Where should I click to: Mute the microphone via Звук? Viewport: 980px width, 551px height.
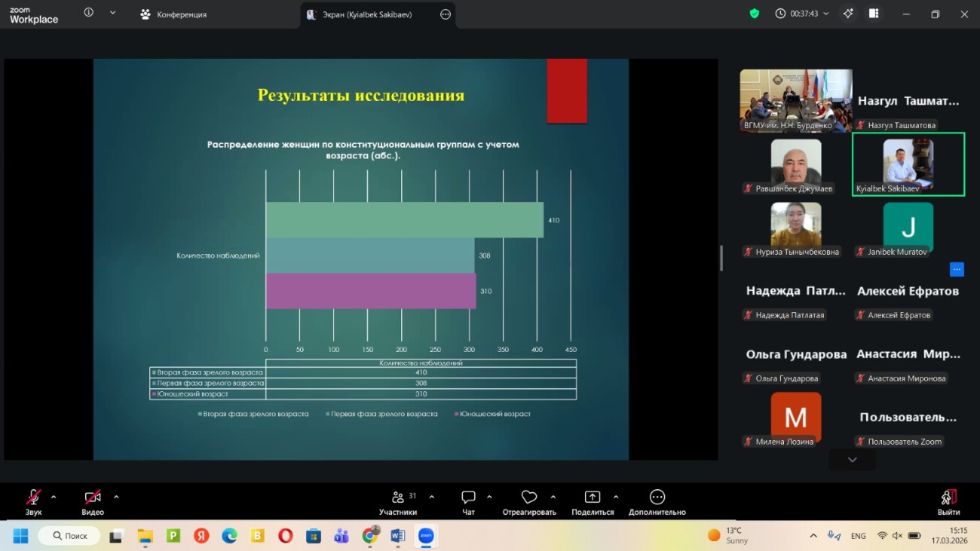click(32, 497)
